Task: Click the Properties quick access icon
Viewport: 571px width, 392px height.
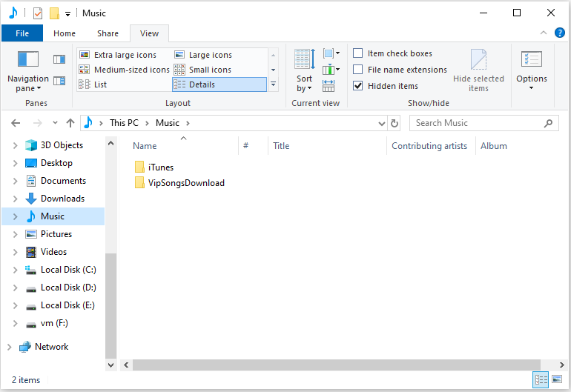Action: [38, 13]
